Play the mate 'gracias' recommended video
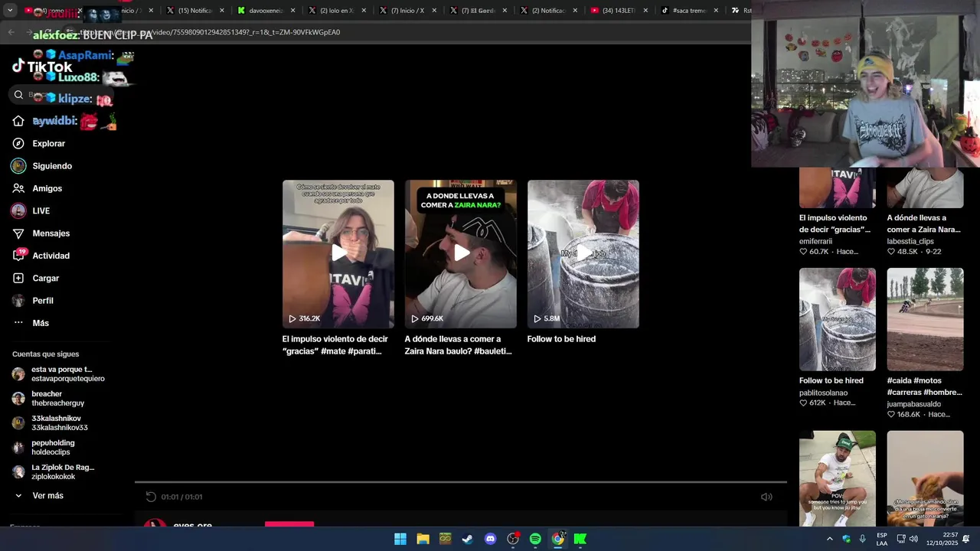 [338, 253]
